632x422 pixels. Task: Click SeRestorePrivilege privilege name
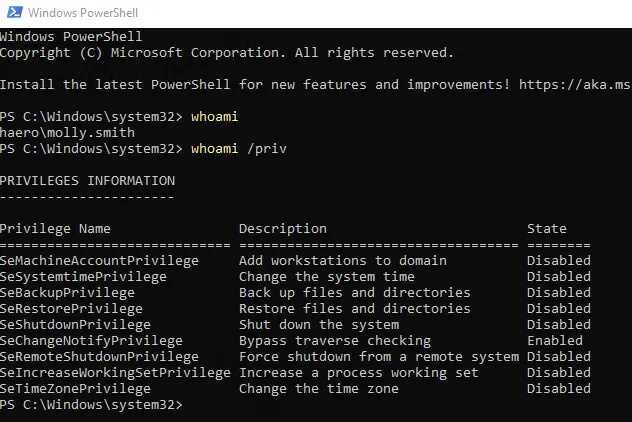pos(71,309)
